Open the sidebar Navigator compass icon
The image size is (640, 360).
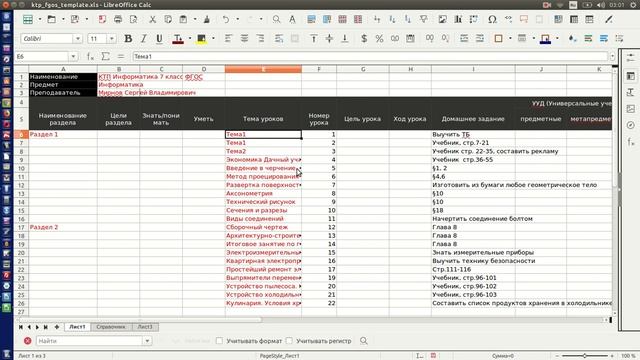click(x=631, y=125)
